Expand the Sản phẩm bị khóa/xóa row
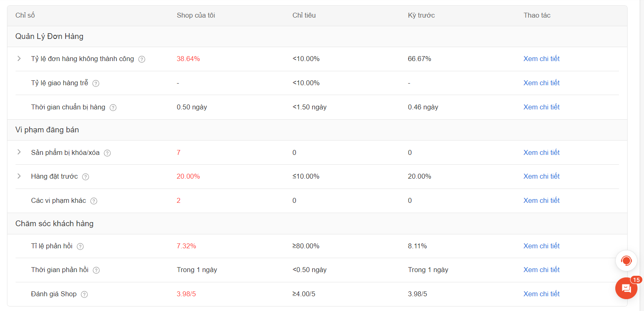This screenshot has width=644, height=311. (19, 152)
